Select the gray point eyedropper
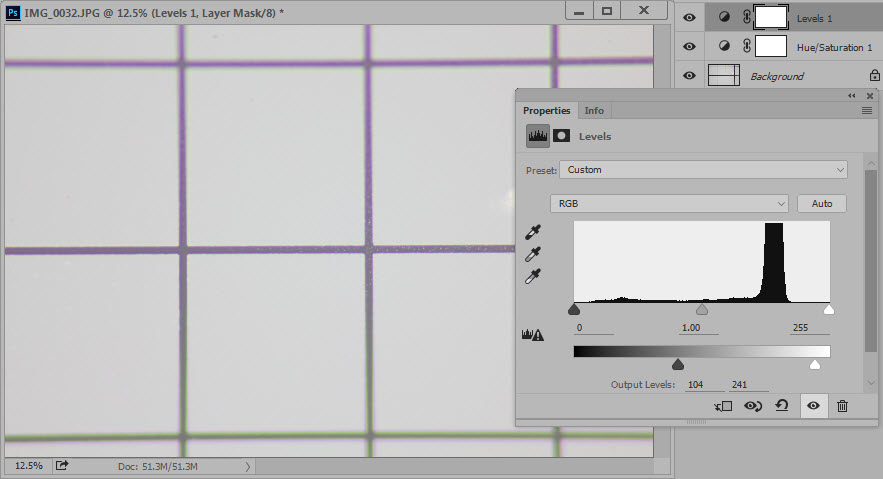Viewport: 883px width, 479px height. 533,254
